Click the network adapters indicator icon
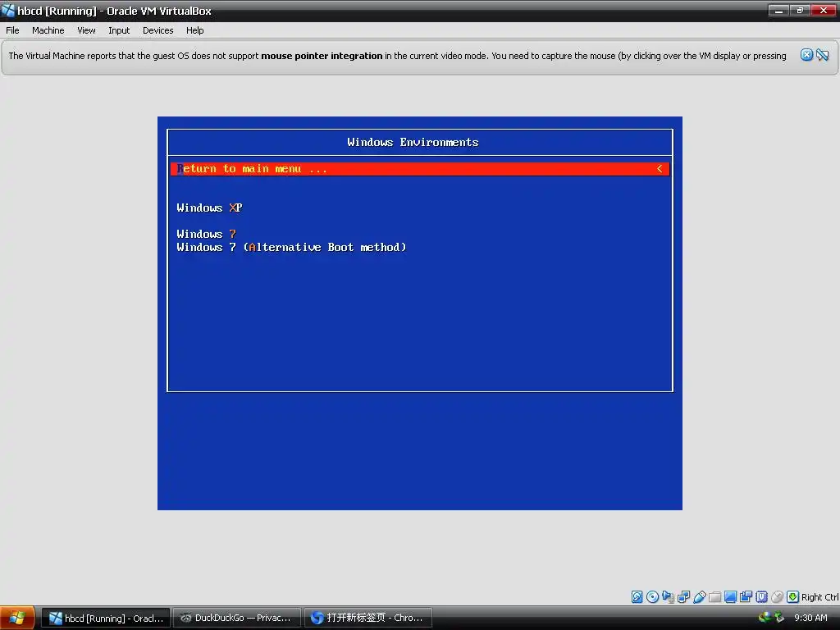 click(683, 597)
